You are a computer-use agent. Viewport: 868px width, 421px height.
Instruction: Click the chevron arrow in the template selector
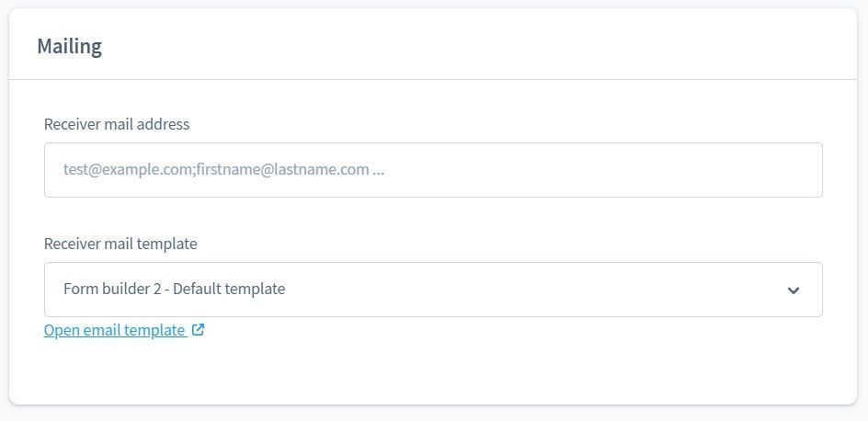click(x=794, y=290)
